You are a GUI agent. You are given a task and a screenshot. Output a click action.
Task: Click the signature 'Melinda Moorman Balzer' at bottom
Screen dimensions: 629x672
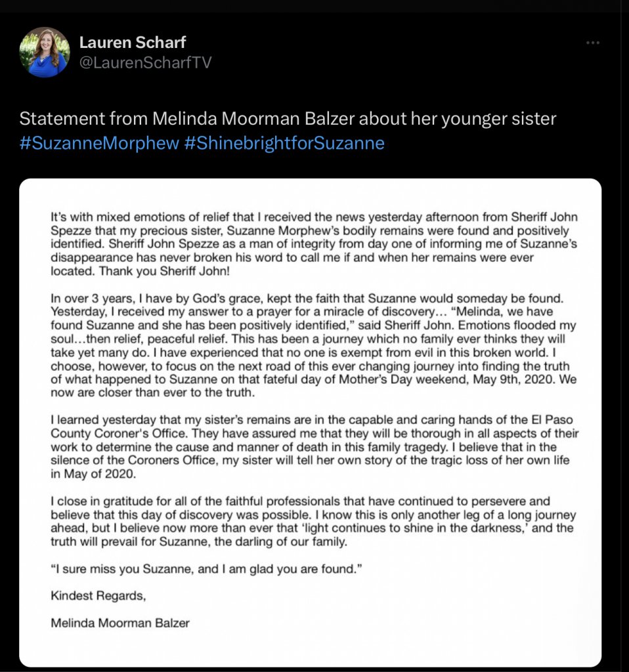click(x=119, y=623)
